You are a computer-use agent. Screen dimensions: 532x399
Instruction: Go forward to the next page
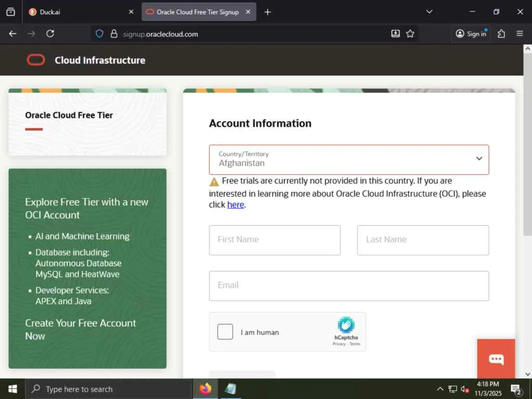(x=32, y=34)
